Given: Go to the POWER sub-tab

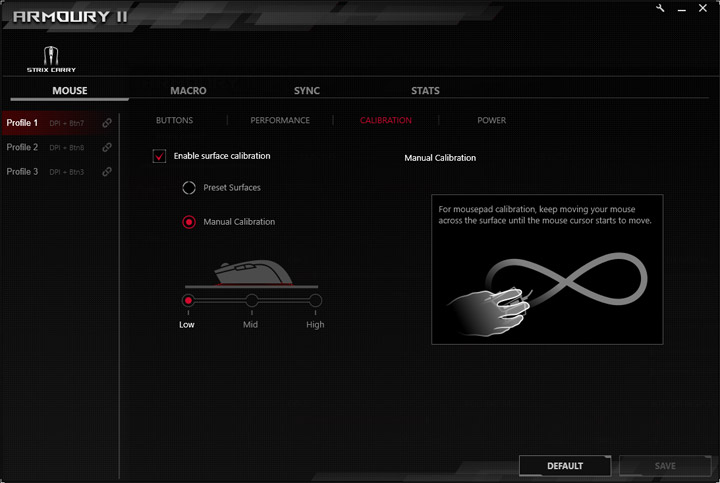Looking at the screenshot, I should click(x=491, y=120).
